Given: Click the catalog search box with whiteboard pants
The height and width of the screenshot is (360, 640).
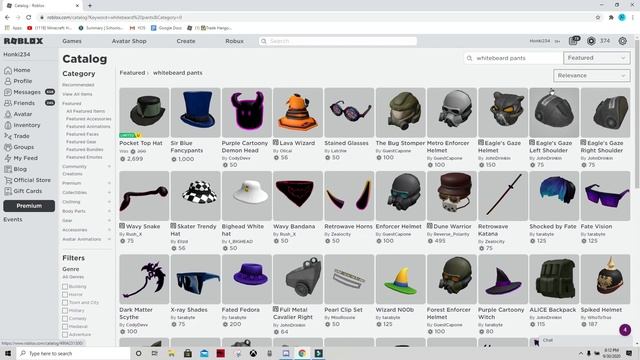Looking at the screenshot, I should [x=513, y=58].
